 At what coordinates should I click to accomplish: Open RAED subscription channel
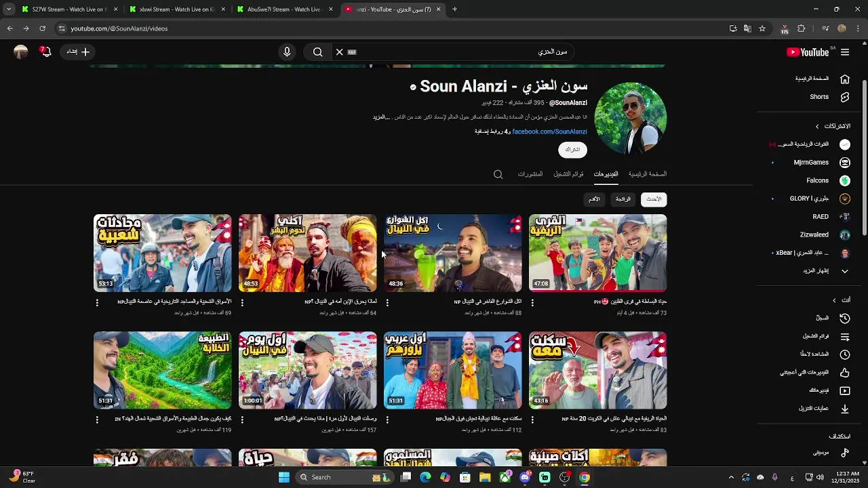(821, 217)
